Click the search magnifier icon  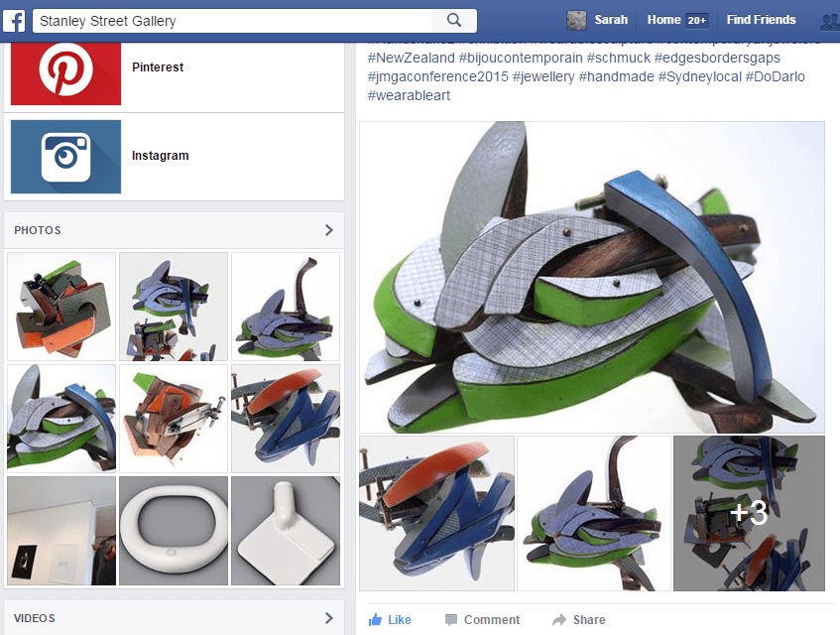456,20
